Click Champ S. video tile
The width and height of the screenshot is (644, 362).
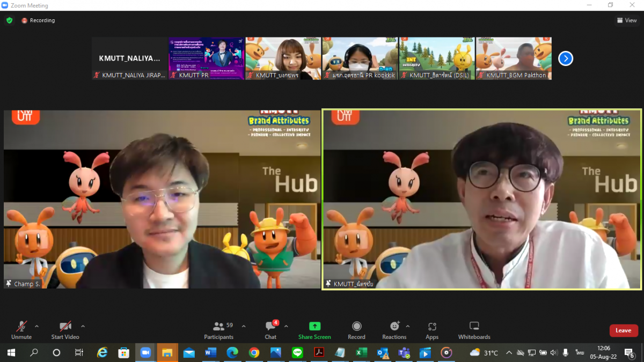[x=162, y=200]
